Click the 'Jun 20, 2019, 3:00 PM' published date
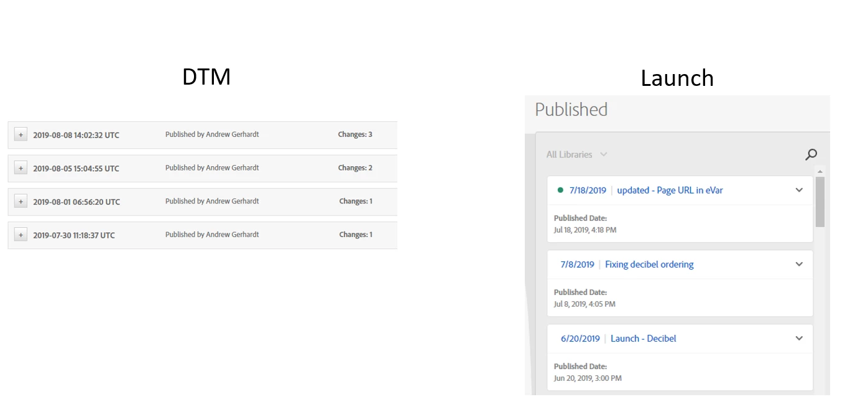 click(588, 378)
